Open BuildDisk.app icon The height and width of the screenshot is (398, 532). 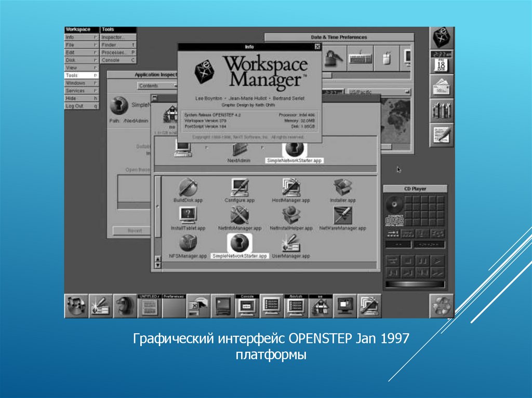188,187
